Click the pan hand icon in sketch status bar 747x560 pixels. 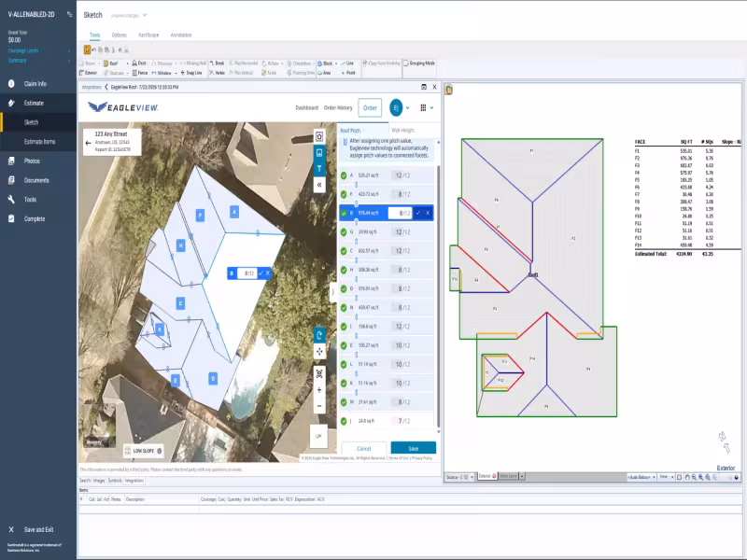click(687, 477)
